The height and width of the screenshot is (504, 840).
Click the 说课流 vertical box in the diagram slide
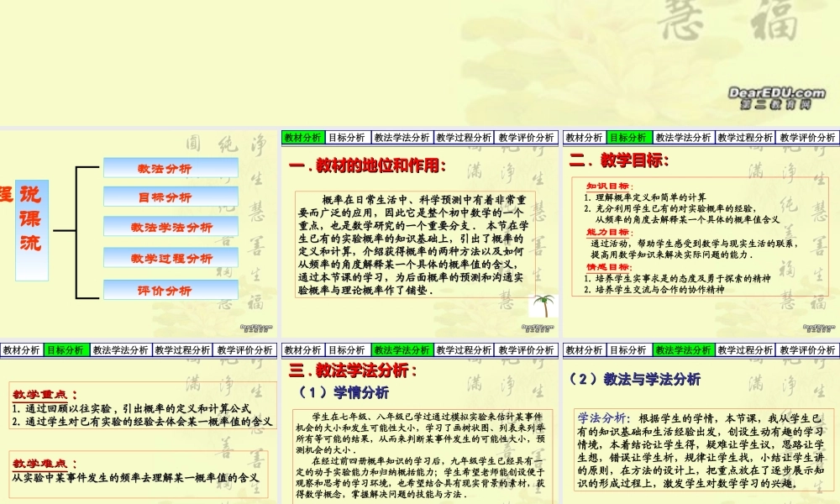[x=32, y=230]
